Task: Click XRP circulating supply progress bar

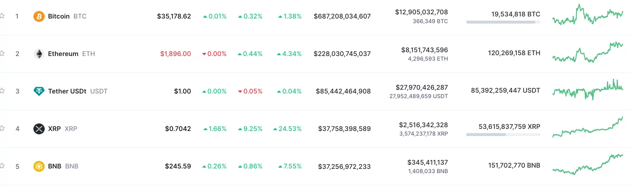Action: [503, 134]
